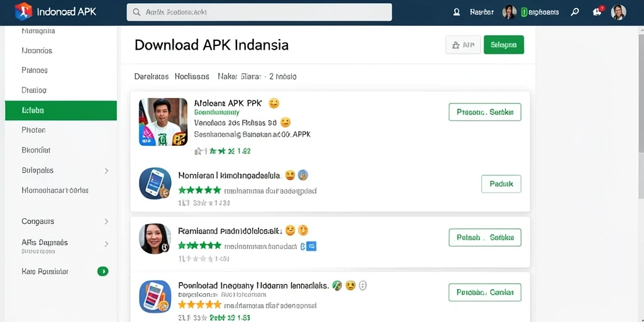The width and height of the screenshot is (644, 322).
Task: Focus the top search input field
Action: (259, 13)
